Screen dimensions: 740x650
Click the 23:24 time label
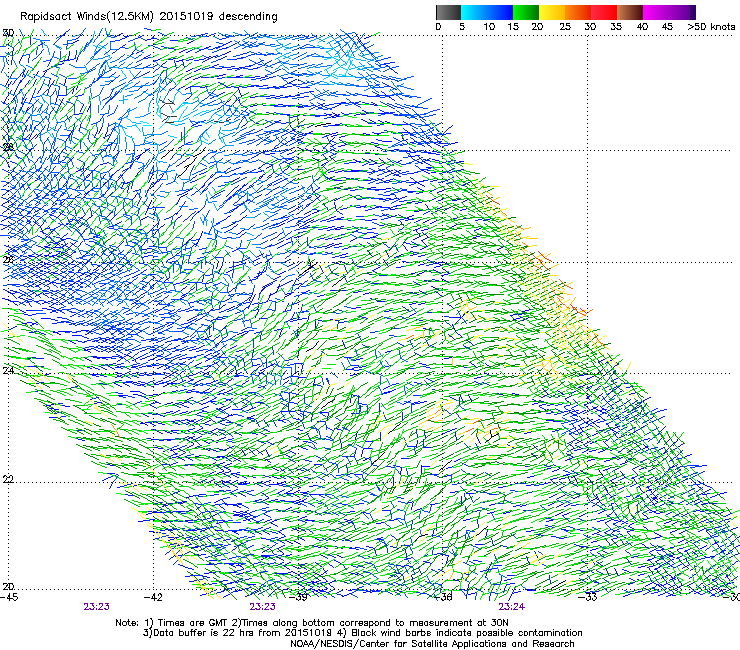click(512, 607)
